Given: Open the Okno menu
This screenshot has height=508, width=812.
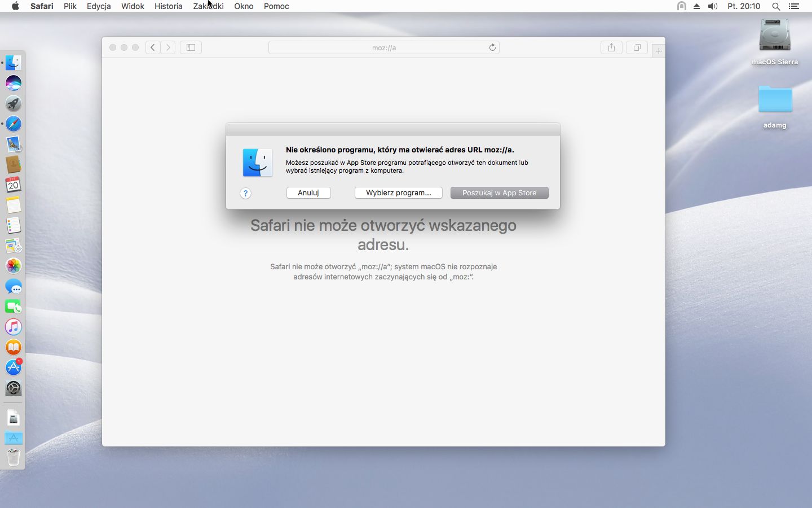Looking at the screenshot, I should 244,6.
